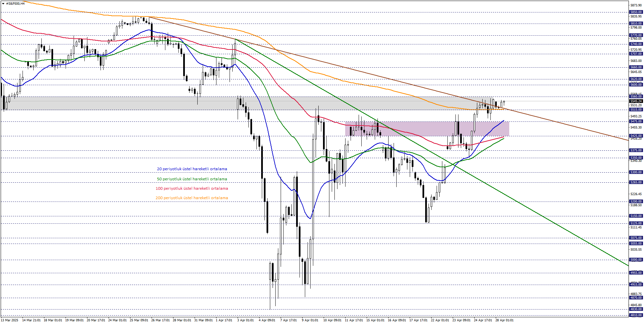Click the 25 Mar 09:01 time axis label

pyautogui.click(x=139, y=320)
